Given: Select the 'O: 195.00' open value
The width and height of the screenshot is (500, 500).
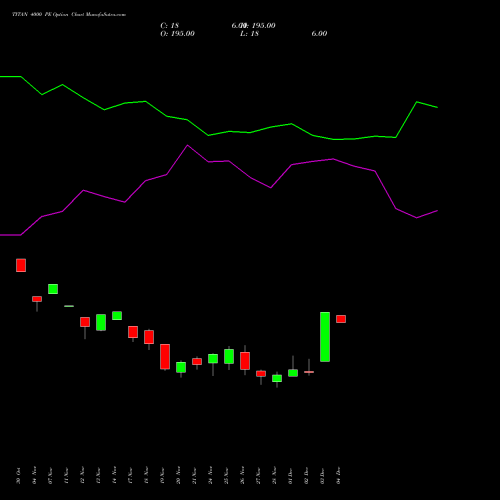Looking at the screenshot, I should pos(177,34).
